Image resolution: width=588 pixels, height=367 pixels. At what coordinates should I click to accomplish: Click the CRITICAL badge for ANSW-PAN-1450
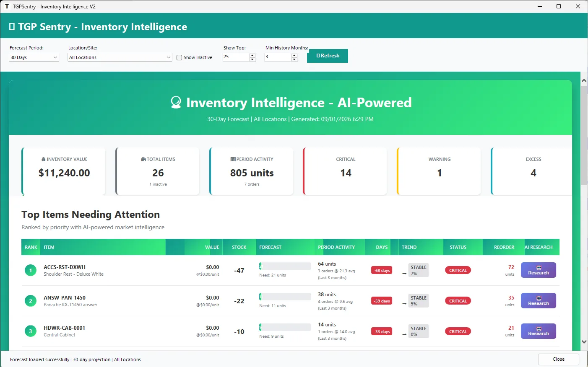coord(458,301)
